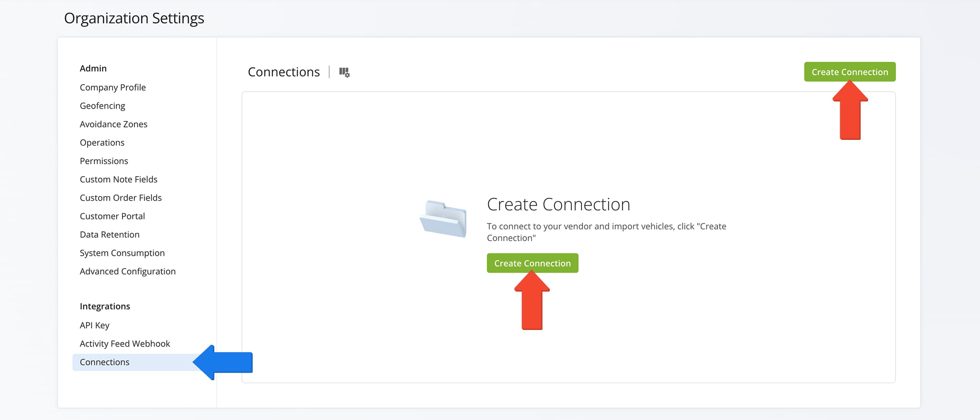The width and height of the screenshot is (980, 420).
Task: Open Activity Feed Webhook settings
Action: coord(124,344)
